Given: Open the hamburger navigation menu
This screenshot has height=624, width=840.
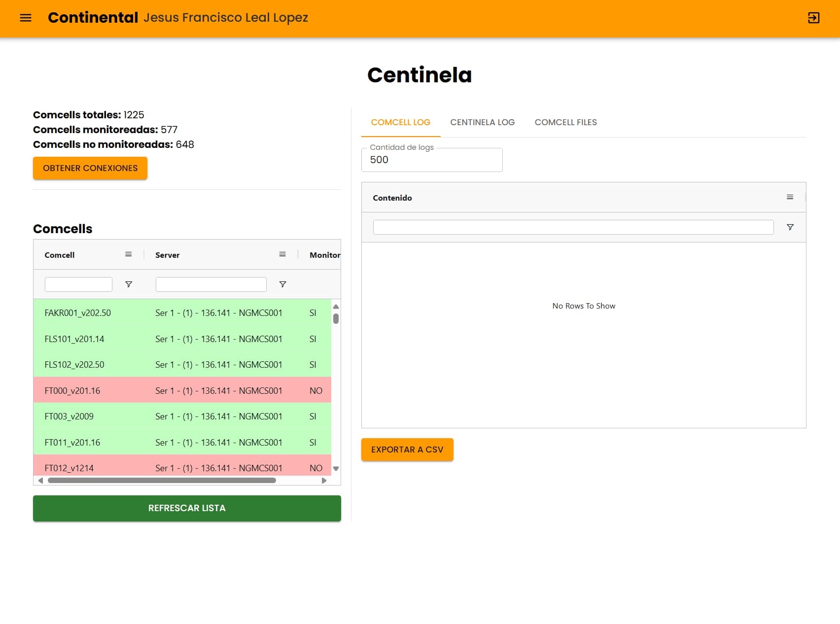Looking at the screenshot, I should pyautogui.click(x=26, y=18).
